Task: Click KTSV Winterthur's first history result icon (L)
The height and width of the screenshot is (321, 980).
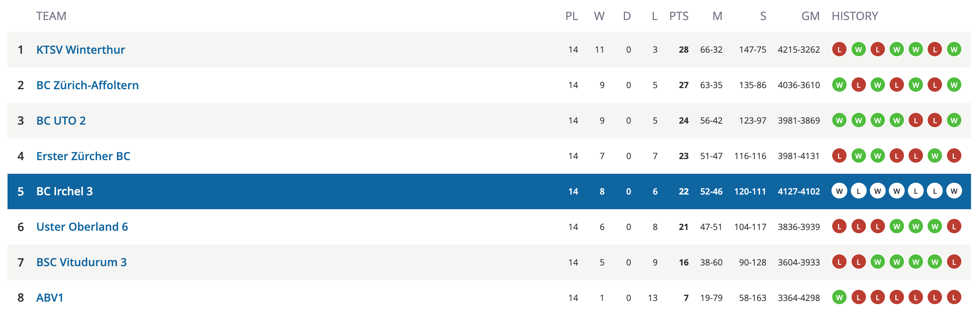Action: pos(839,49)
